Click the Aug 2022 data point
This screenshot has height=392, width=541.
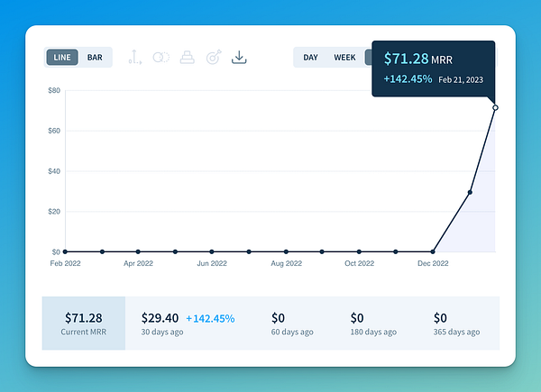(286, 251)
